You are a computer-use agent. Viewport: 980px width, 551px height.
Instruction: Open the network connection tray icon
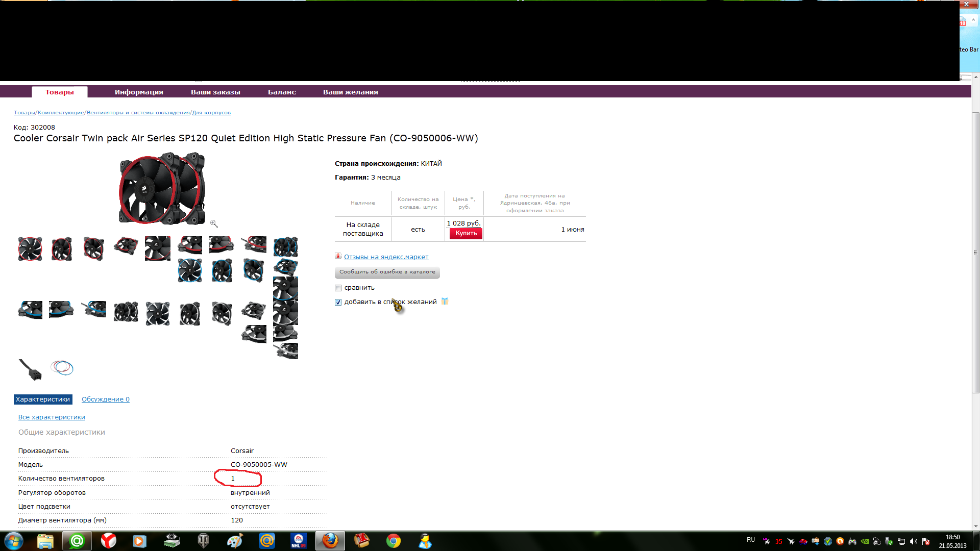pos(901,541)
